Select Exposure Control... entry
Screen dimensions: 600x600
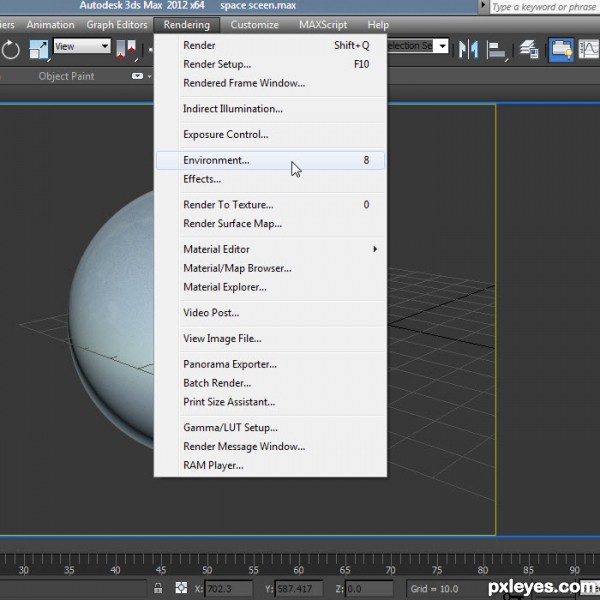pyautogui.click(x=270, y=134)
